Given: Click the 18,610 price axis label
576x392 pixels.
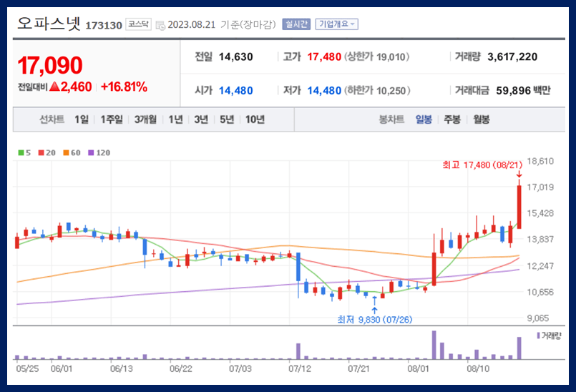Looking at the screenshot, I should tap(540, 161).
